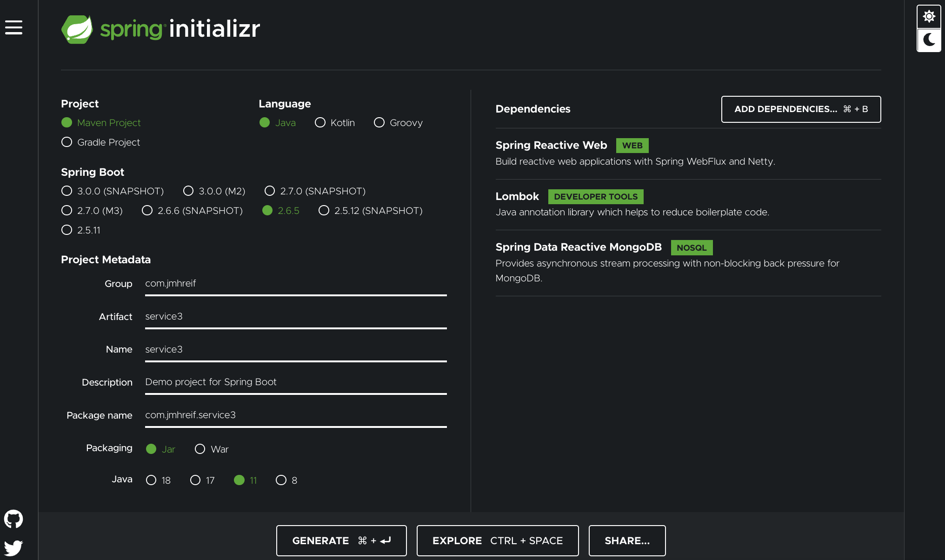The width and height of the screenshot is (945, 560).
Task: Click Add Dependencies button
Action: tap(801, 109)
